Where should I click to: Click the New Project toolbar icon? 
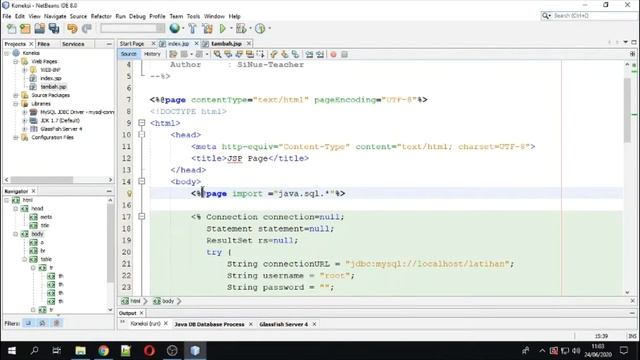pyautogui.click(x=25, y=29)
